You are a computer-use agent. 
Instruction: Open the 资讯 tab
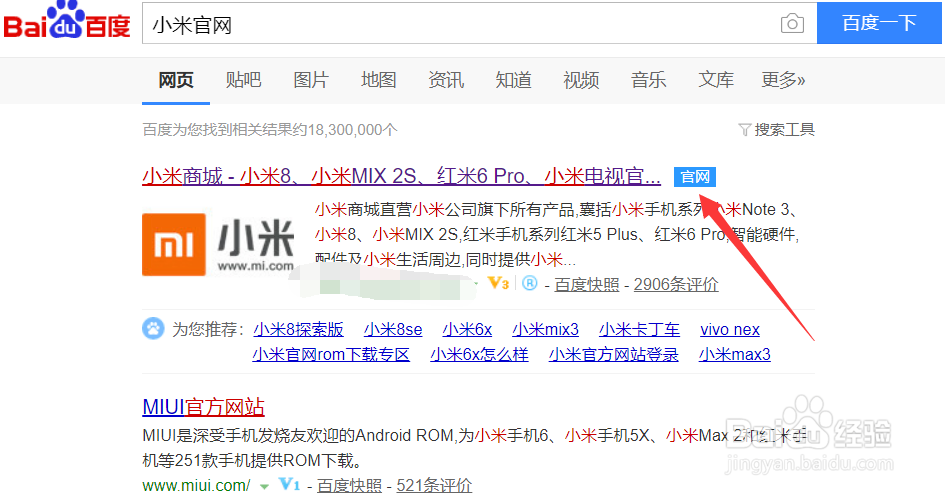[446, 80]
